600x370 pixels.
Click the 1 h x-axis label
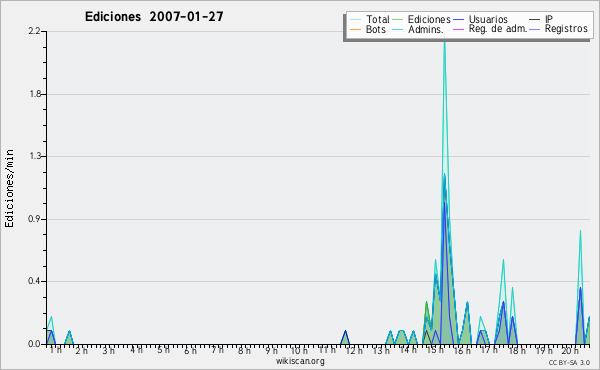(x=55, y=350)
